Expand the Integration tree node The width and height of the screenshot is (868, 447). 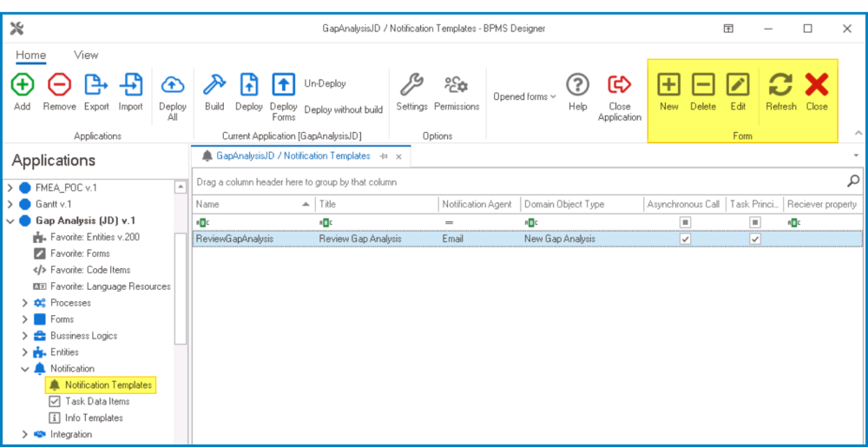[x=24, y=434]
